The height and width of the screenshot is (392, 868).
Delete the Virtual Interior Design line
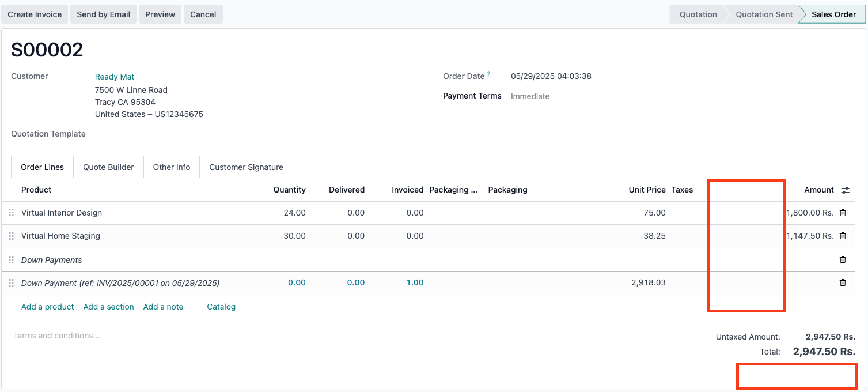[843, 213]
